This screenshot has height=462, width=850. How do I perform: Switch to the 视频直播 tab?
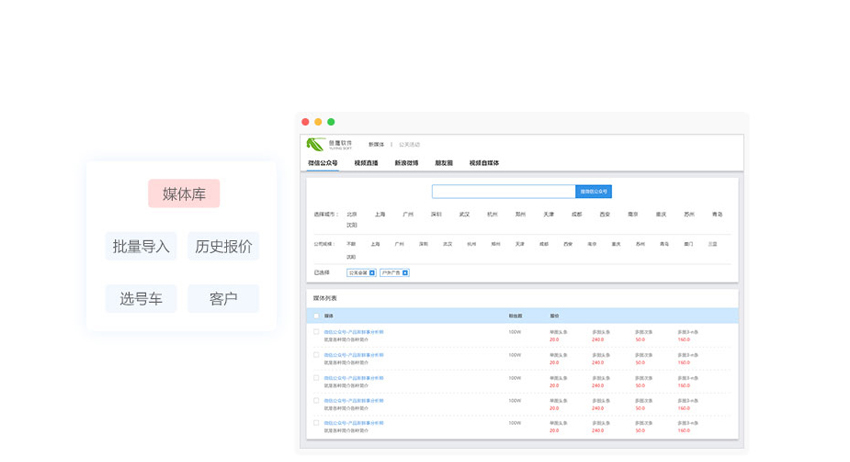(x=366, y=163)
